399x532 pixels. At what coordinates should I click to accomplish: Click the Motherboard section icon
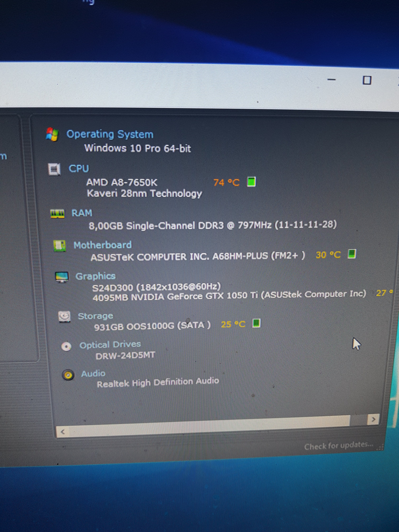[x=59, y=246]
